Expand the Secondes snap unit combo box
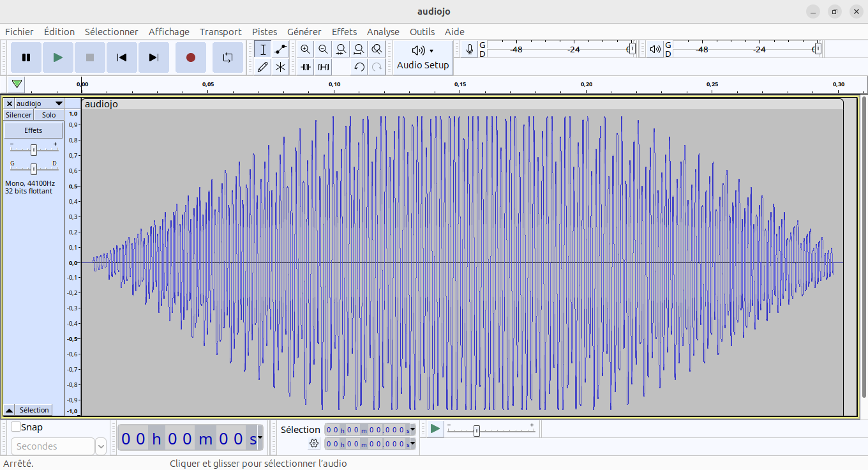 [x=101, y=446]
